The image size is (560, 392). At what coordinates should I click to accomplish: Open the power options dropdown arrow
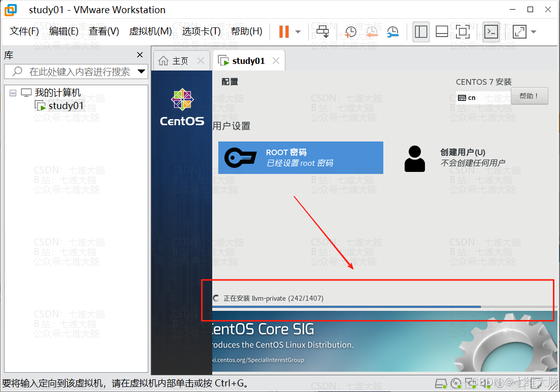point(298,32)
